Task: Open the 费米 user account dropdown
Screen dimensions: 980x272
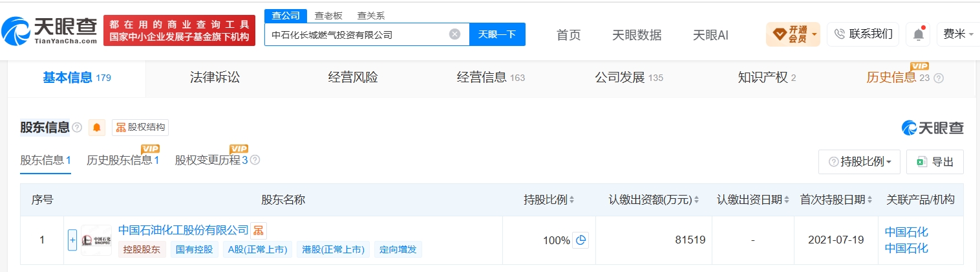Action: (957, 34)
